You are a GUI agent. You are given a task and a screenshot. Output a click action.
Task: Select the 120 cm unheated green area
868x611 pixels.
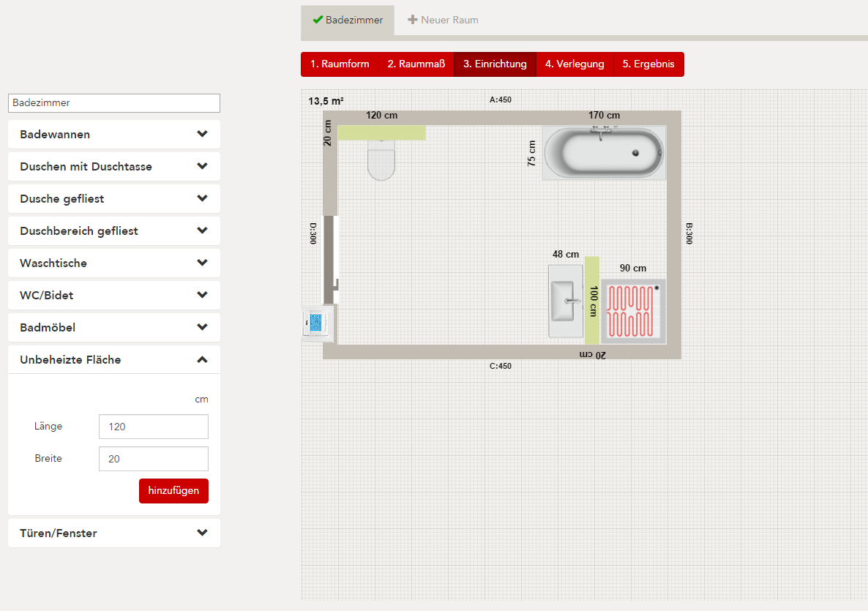point(381,133)
